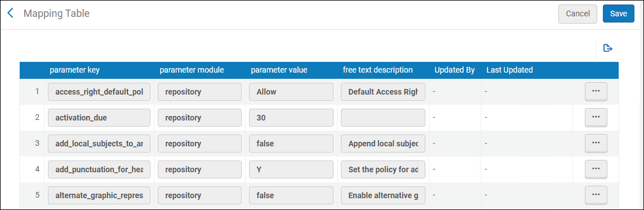Open row actions for add_local_subjects_to_ar

[596, 144]
